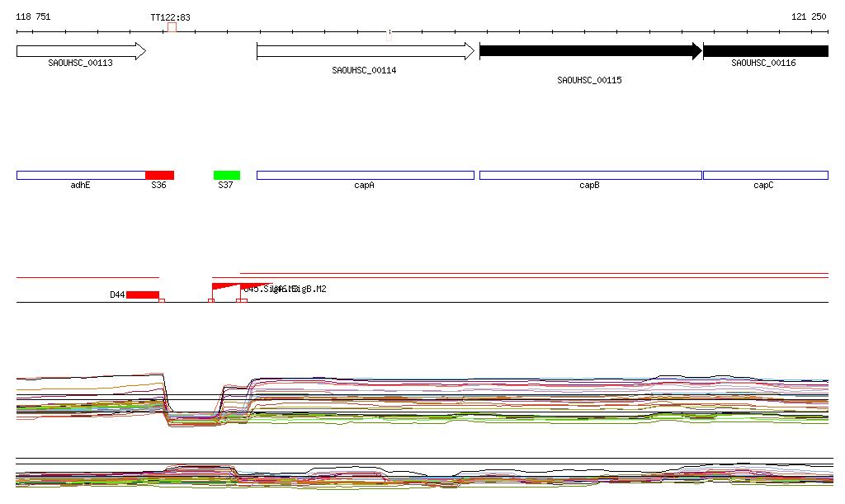The image size is (845, 504).
Task: Click the S37 text label
Action: point(225,186)
